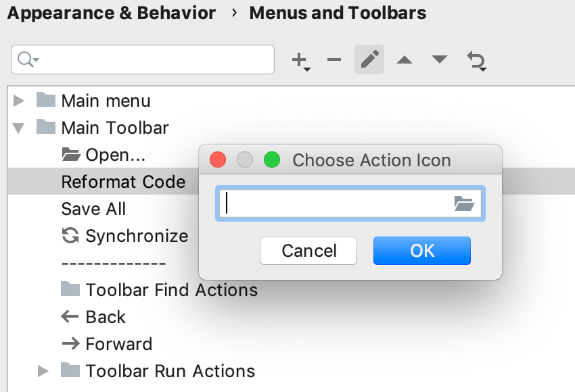Click the Add action plus icon
This screenshot has width=575, height=392.
click(x=299, y=59)
